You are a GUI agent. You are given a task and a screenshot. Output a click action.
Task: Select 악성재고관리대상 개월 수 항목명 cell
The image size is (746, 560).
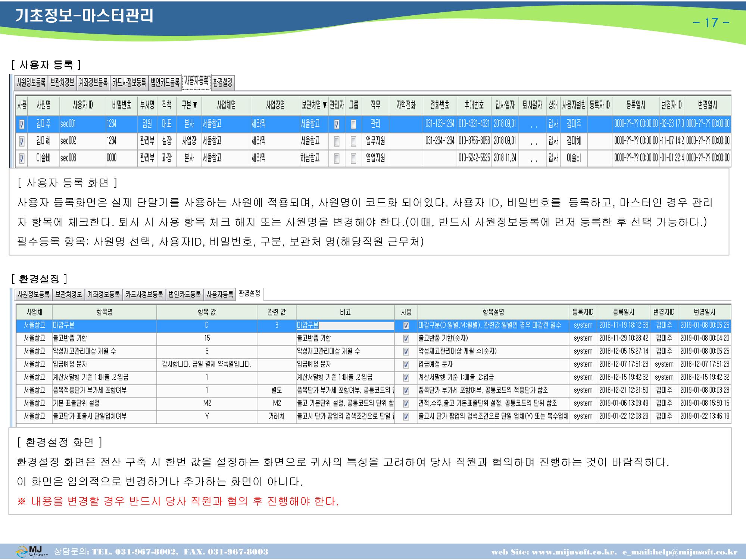coord(104,352)
